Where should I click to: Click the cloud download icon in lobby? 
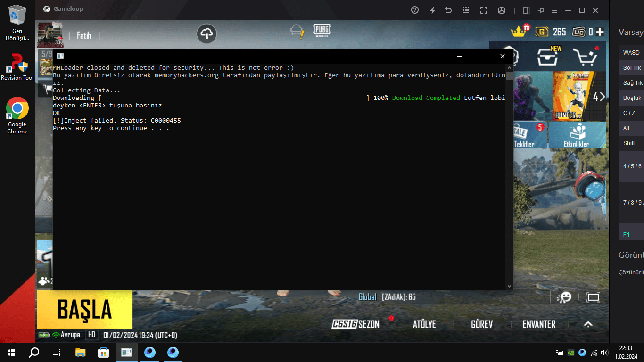click(206, 33)
